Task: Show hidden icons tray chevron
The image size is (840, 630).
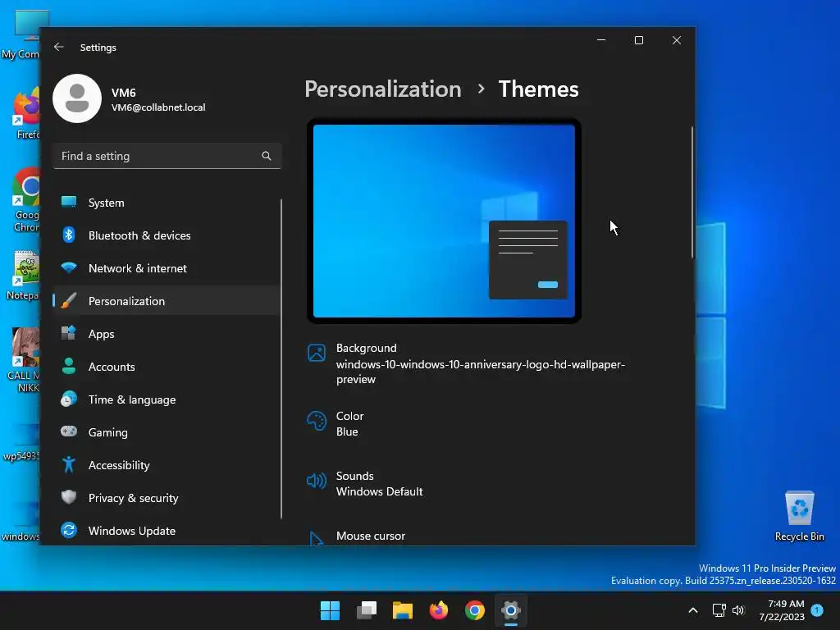Action: pos(692,610)
